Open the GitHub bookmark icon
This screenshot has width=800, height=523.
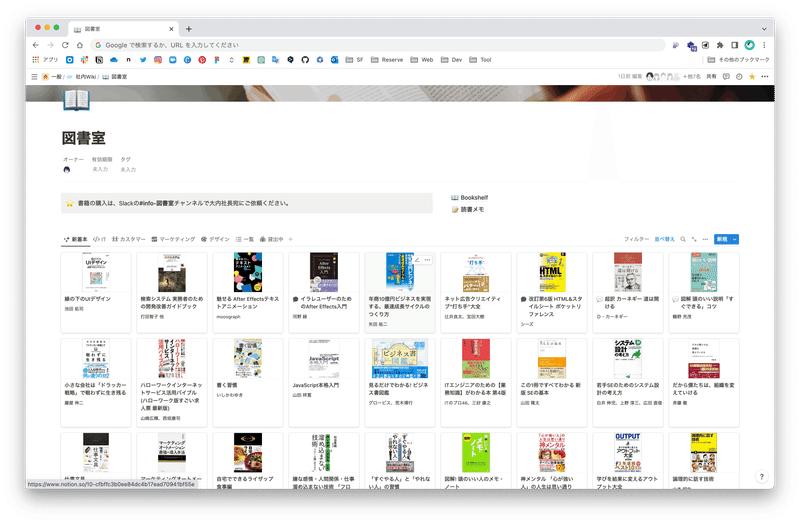click(x=305, y=60)
